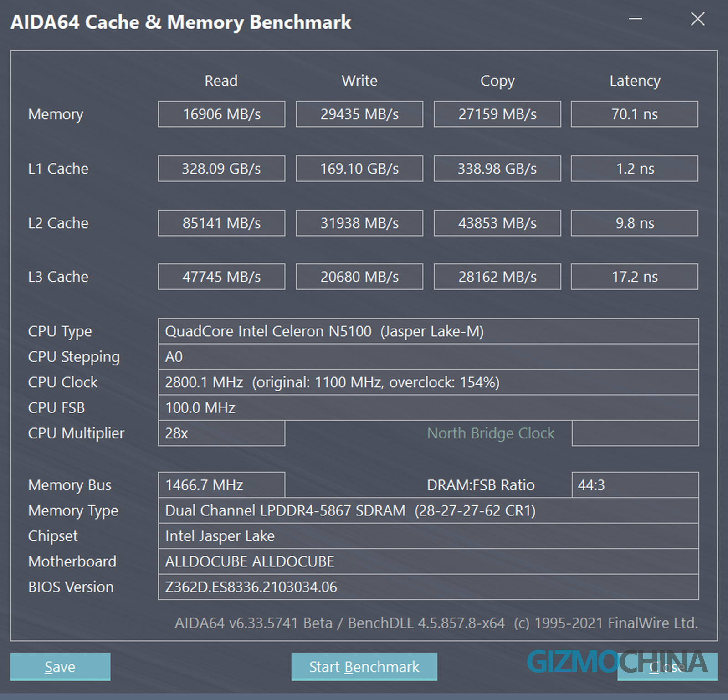Select the Memory Write result field
The image size is (728, 700).
359,114
